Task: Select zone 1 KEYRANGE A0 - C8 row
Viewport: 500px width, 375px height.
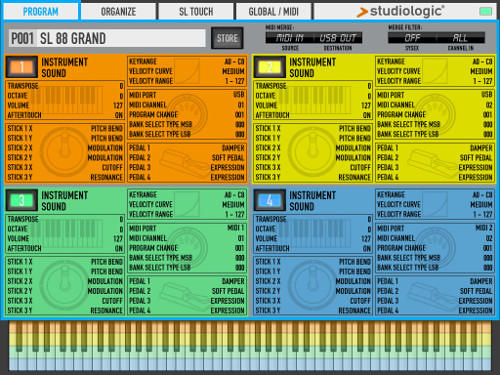Action: 187,62
